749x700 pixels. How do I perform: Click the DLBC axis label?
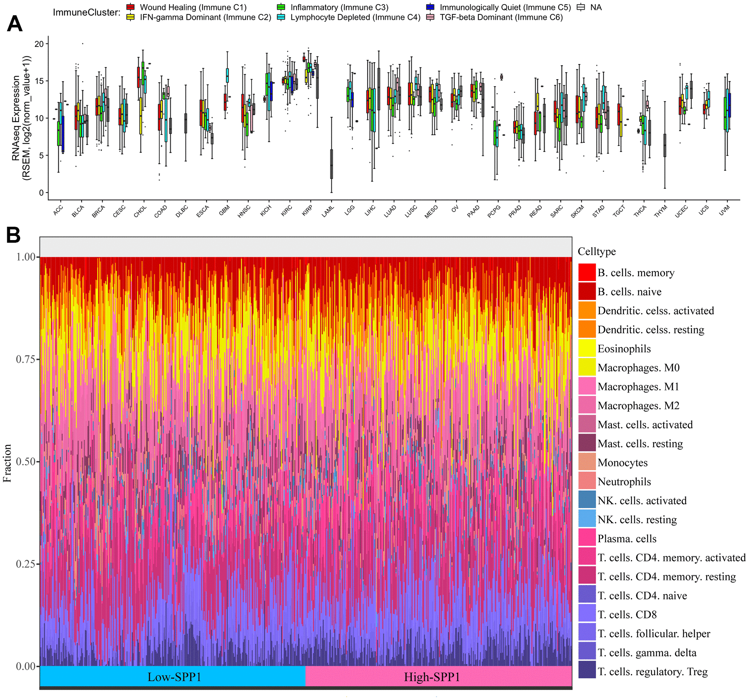click(182, 211)
